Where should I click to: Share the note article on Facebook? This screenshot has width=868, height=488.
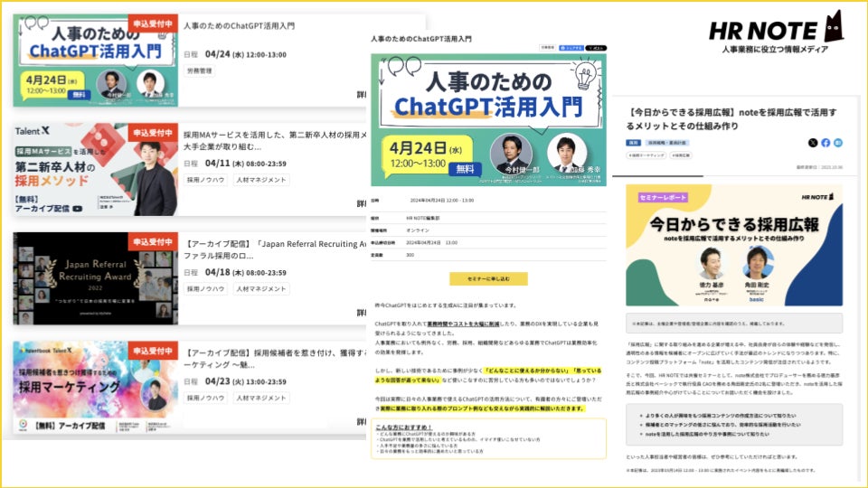[x=826, y=143]
